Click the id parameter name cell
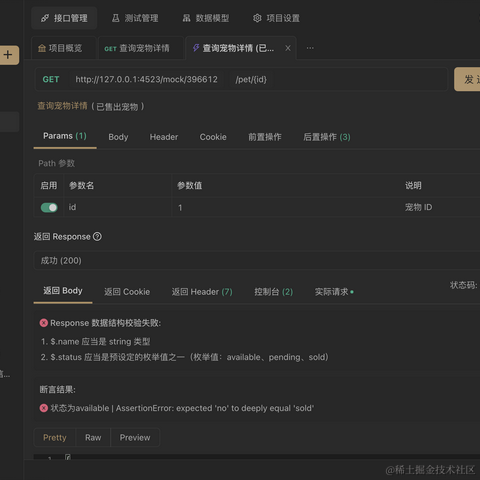The width and height of the screenshot is (480, 480). (118, 207)
